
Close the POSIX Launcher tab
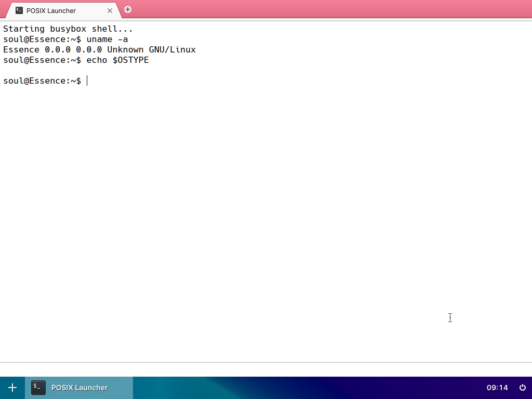[110, 11]
